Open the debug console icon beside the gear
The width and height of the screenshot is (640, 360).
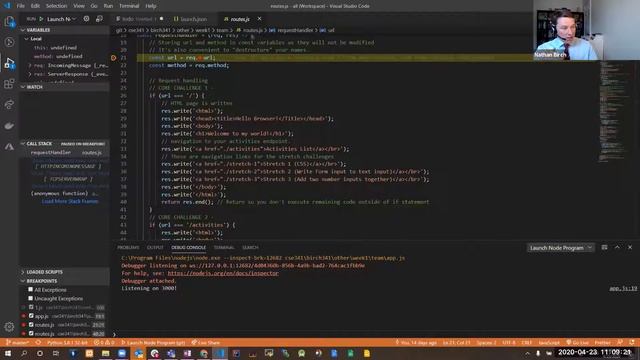click(x=99, y=19)
